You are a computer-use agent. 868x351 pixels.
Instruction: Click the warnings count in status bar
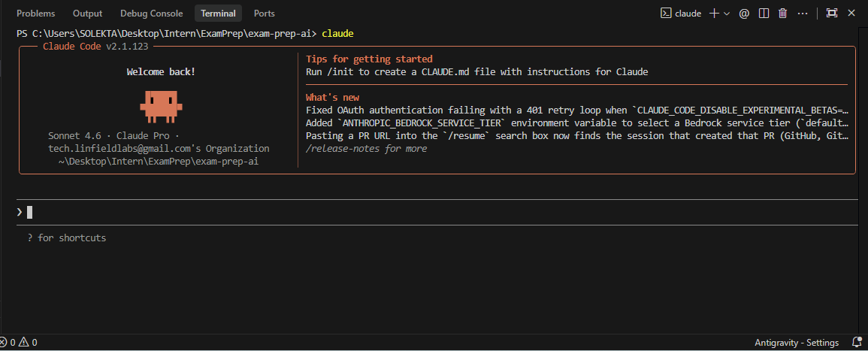[29, 343]
